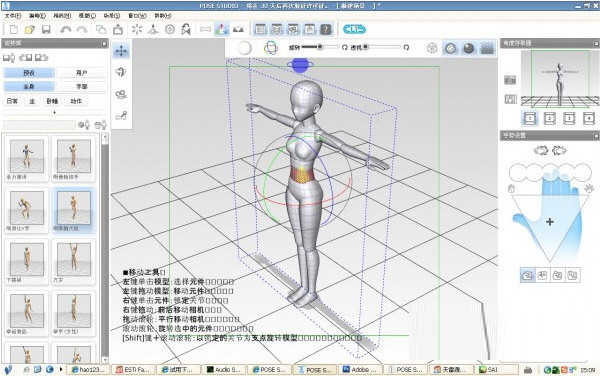The image size is (600, 380).
Task: Select the camera tool in side toolbar
Action: 121,94
